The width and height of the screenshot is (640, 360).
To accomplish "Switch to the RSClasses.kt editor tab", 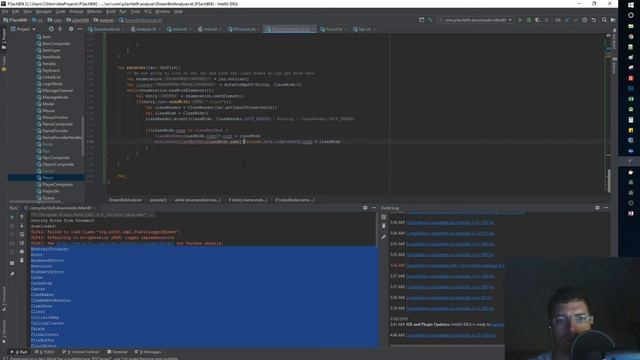I will [x=244, y=29].
